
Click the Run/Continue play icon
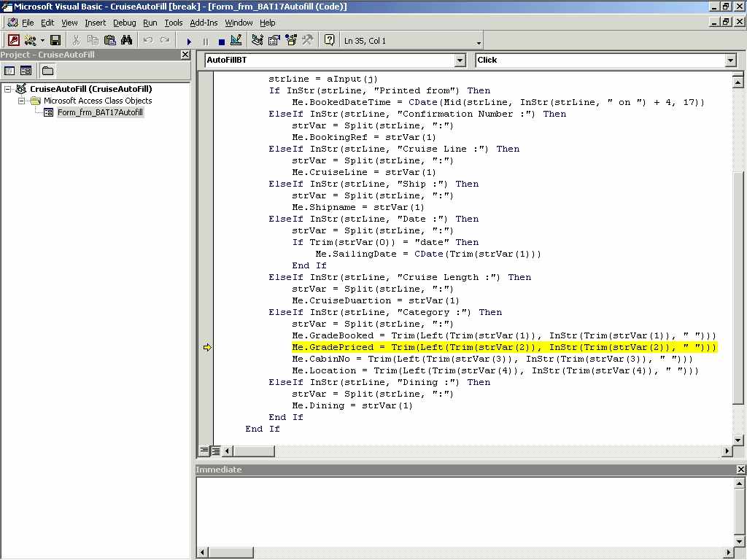coord(189,42)
